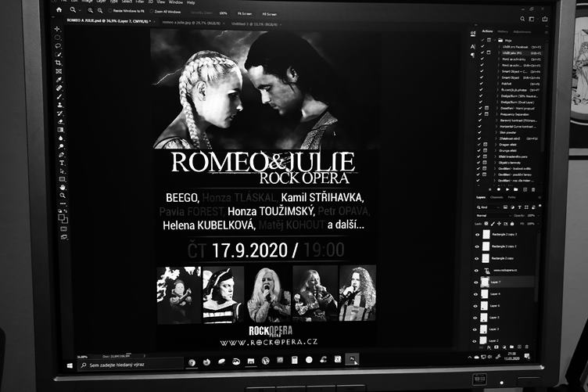The width and height of the screenshot is (588, 392).
Task: Switch to the Paths tab
Action: tap(511, 197)
